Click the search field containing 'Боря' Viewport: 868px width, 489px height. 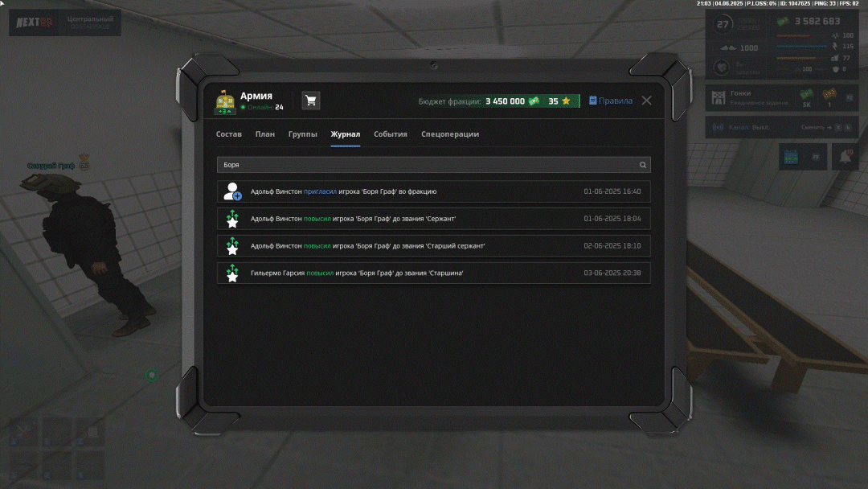click(426, 165)
